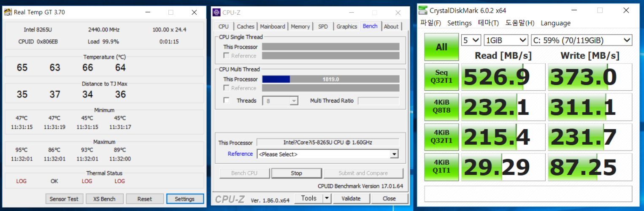Select the Bench tab in CPU-Z
This screenshot has width=644, height=211.
pyautogui.click(x=370, y=26)
